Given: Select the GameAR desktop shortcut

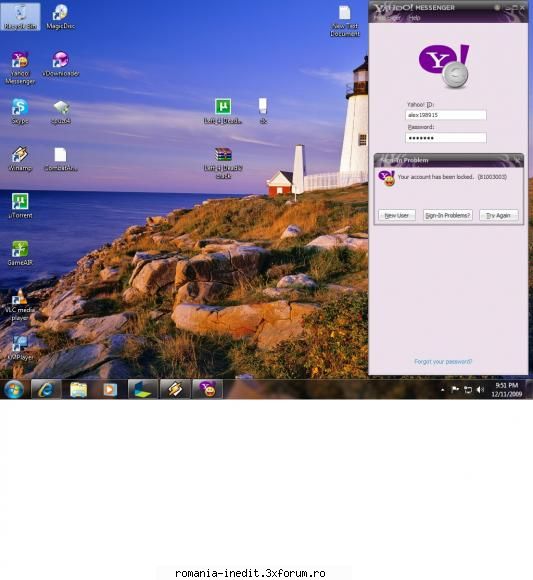Looking at the screenshot, I should point(20,253).
